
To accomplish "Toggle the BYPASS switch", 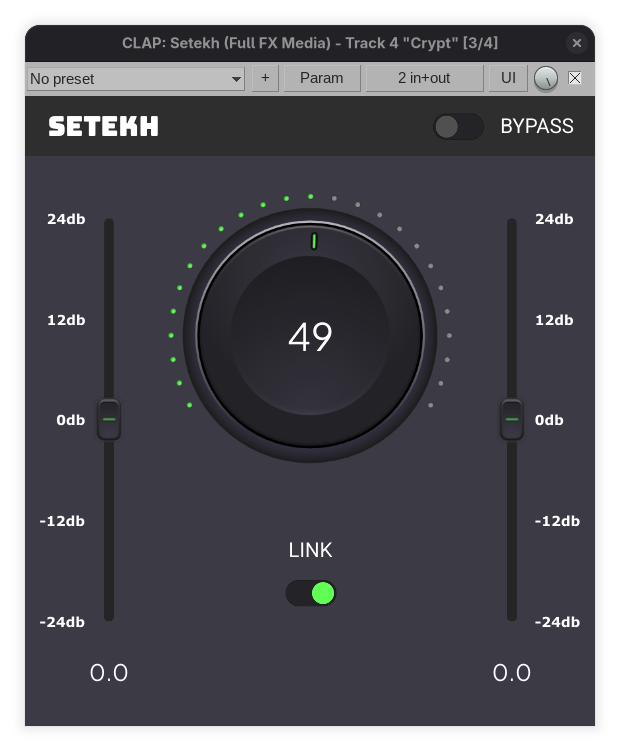I will pyautogui.click(x=458, y=127).
